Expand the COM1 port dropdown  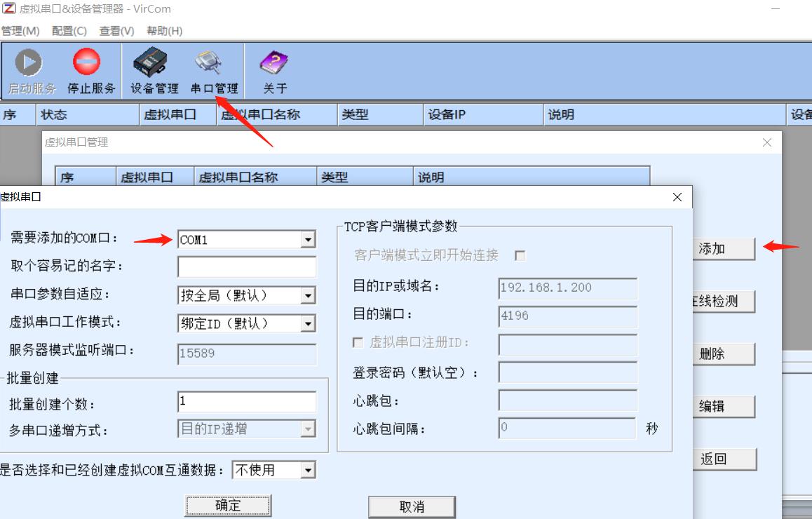[308, 240]
